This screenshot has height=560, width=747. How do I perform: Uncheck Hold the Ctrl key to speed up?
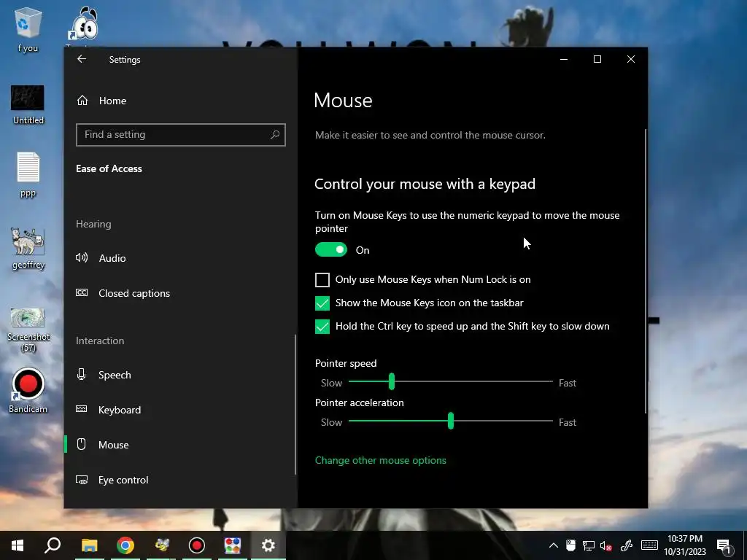tap(322, 326)
